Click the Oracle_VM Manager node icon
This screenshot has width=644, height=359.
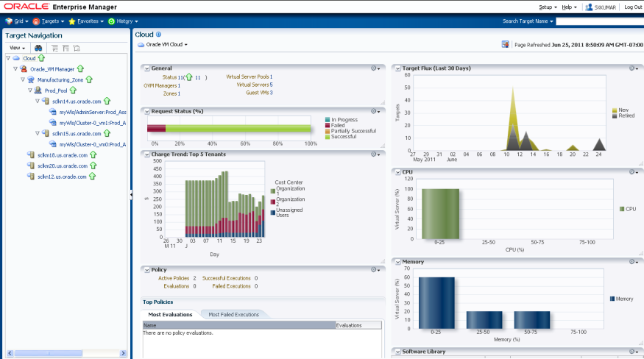coord(24,69)
